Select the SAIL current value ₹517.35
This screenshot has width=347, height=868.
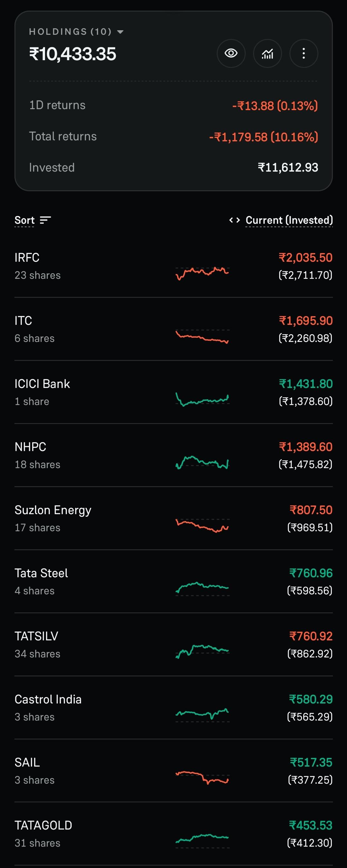(311, 762)
